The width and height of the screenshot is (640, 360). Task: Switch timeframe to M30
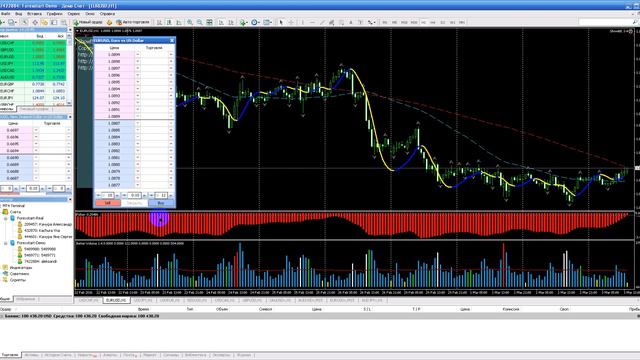click(414, 22)
